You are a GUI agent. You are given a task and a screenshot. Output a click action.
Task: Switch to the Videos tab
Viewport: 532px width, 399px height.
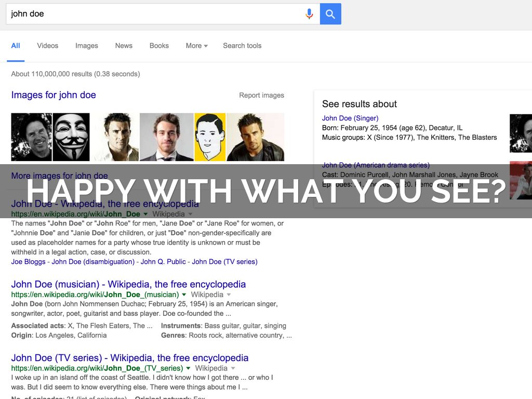[x=48, y=46]
